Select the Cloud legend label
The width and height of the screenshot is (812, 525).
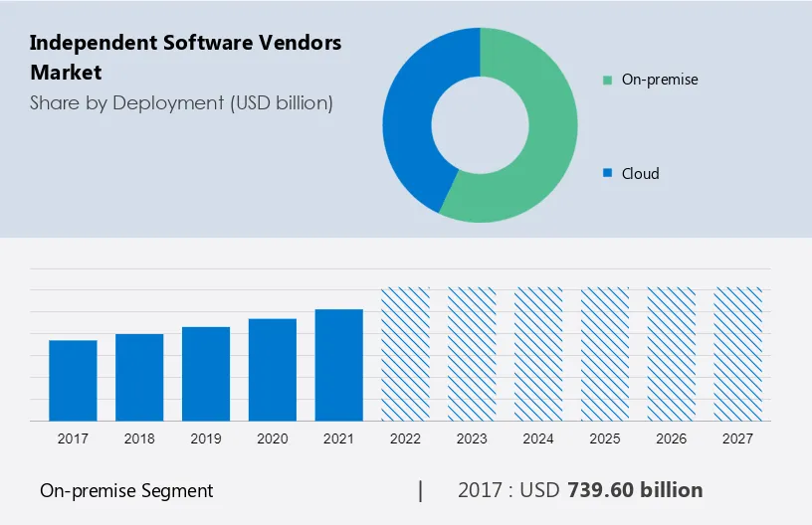(641, 173)
